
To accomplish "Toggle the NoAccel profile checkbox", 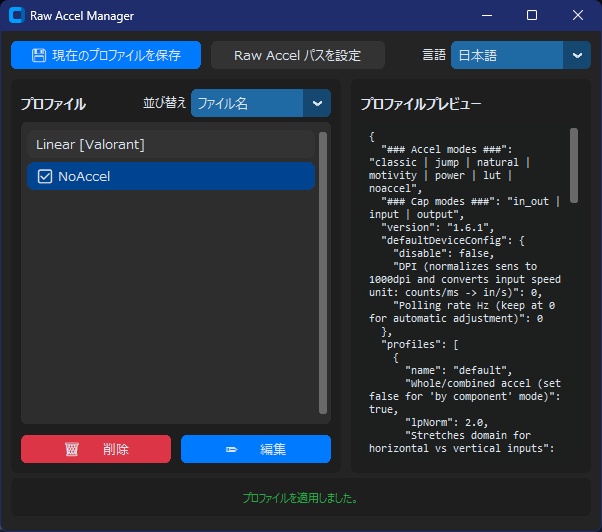I will tap(45, 177).
